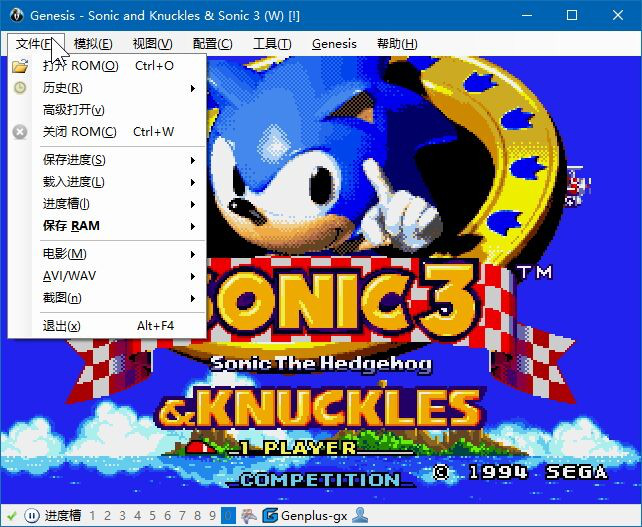
Task: Click the app icon in title bar
Action: [x=15, y=15]
